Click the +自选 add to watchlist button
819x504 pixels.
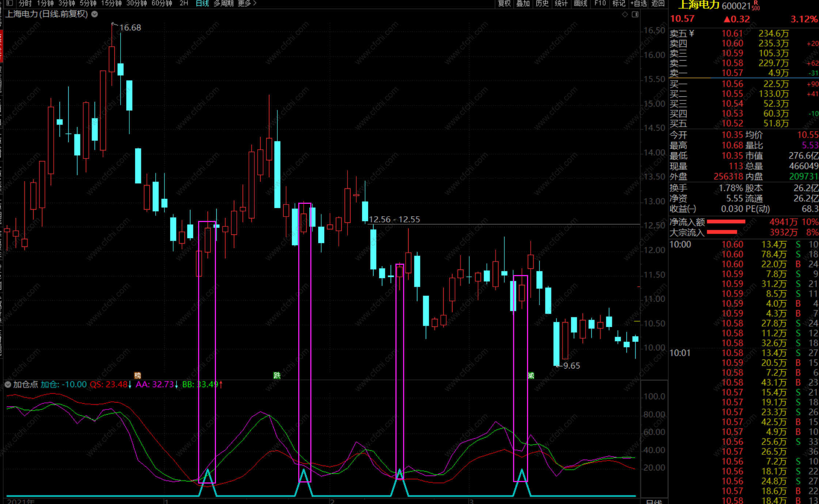point(638,3)
